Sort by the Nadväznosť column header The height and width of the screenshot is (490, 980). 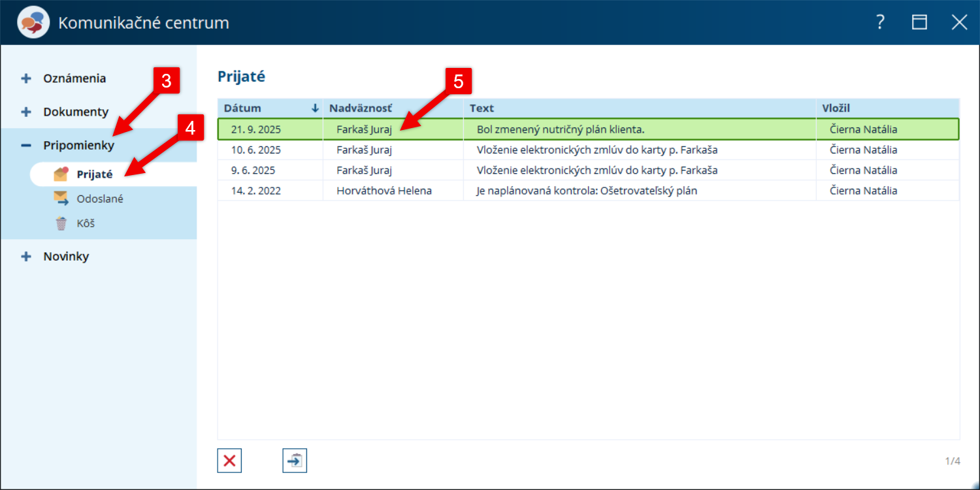click(393, 108)
